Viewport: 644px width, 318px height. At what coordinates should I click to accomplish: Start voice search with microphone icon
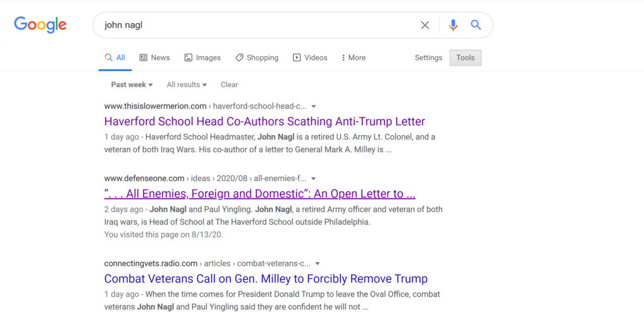(x=453, y=26)
